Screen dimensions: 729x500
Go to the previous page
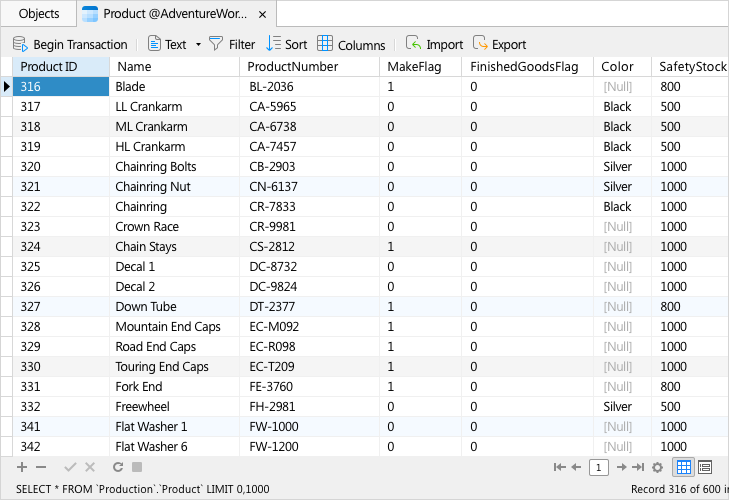click(x=577, y=467)
